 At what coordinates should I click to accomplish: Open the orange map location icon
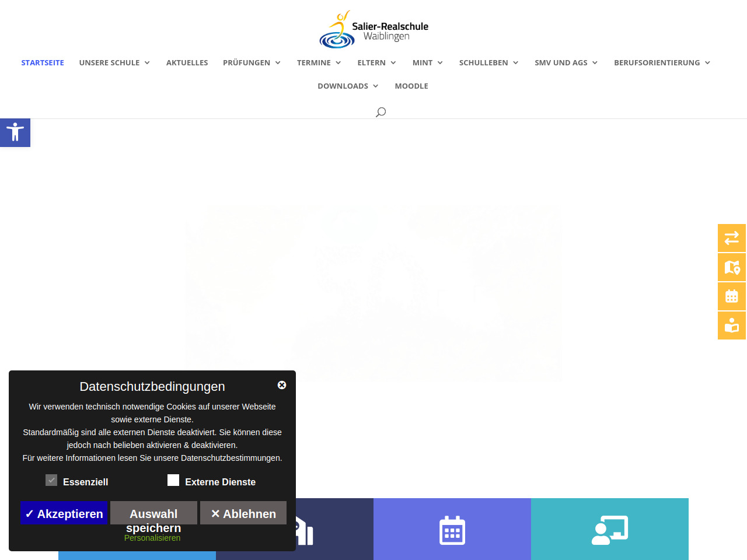(x=732, y=267)
